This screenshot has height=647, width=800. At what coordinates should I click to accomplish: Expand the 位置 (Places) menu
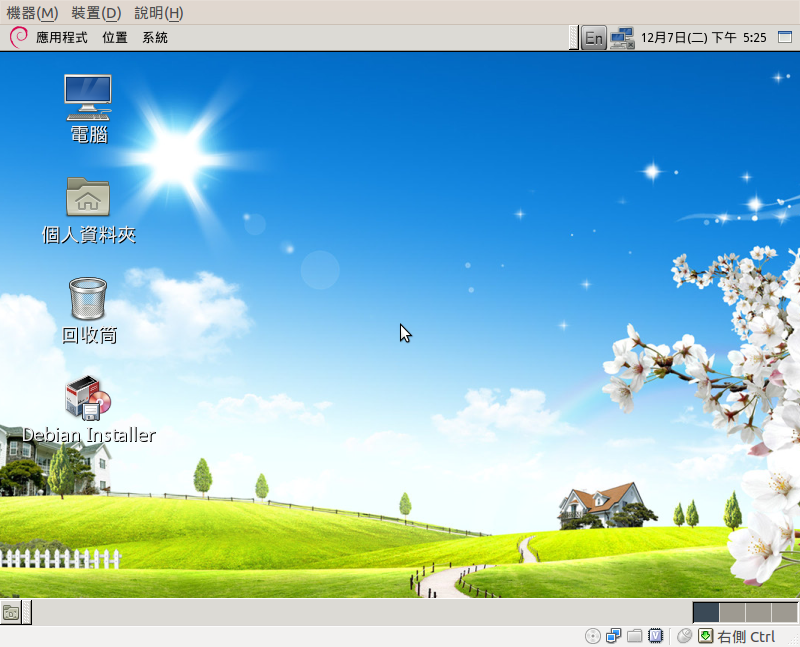[x=114, y=38]
